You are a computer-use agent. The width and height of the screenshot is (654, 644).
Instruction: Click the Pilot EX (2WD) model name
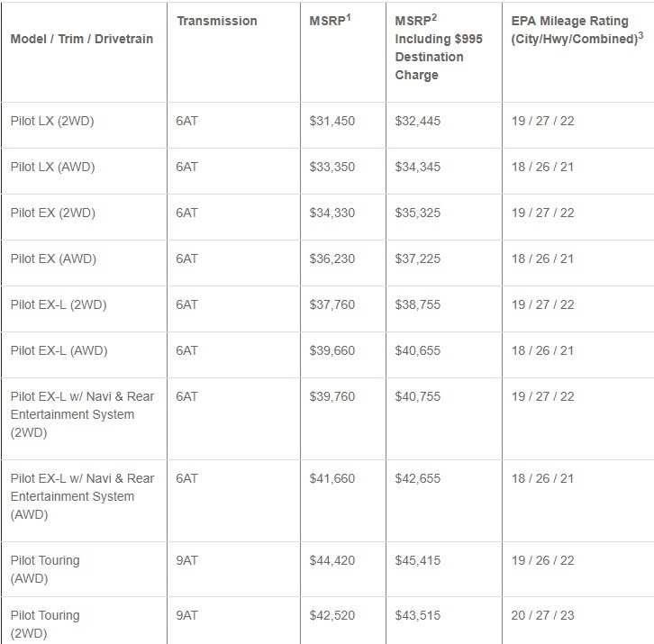52,213
